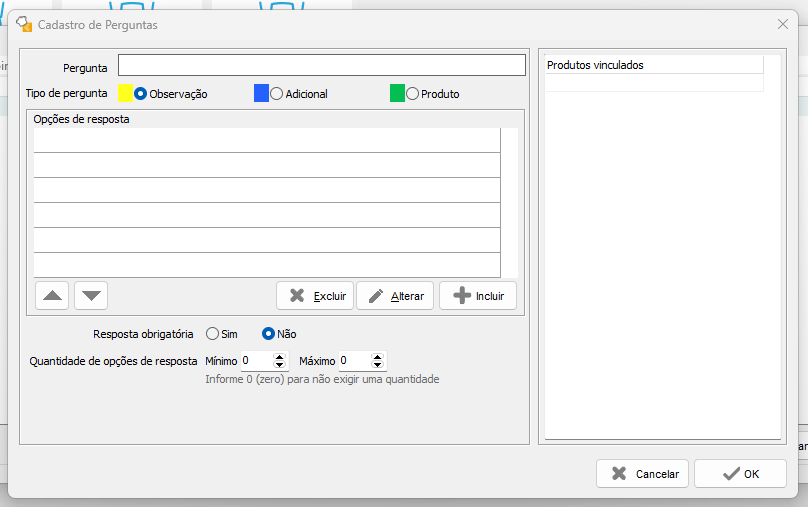This screenshot has width=808, height=507.
Task: Click Incluir to add answer option
Action: [x=478, y=296]
